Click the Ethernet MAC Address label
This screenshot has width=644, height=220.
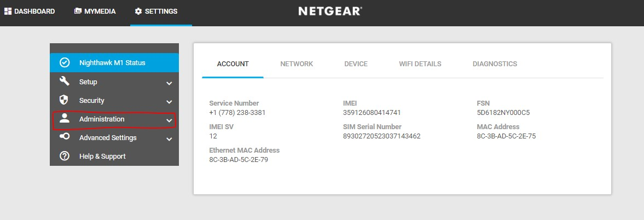click(245, 150)
